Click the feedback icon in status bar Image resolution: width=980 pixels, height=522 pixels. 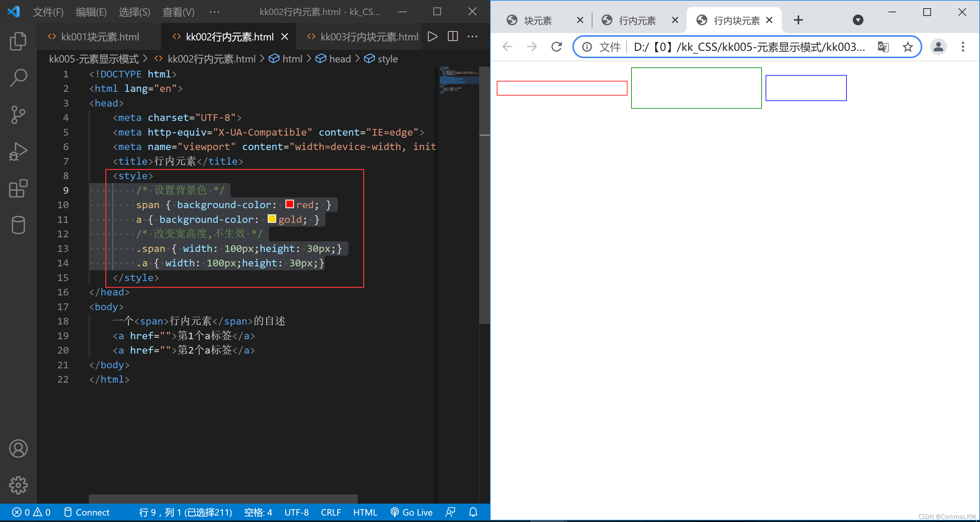pos(450,513)
